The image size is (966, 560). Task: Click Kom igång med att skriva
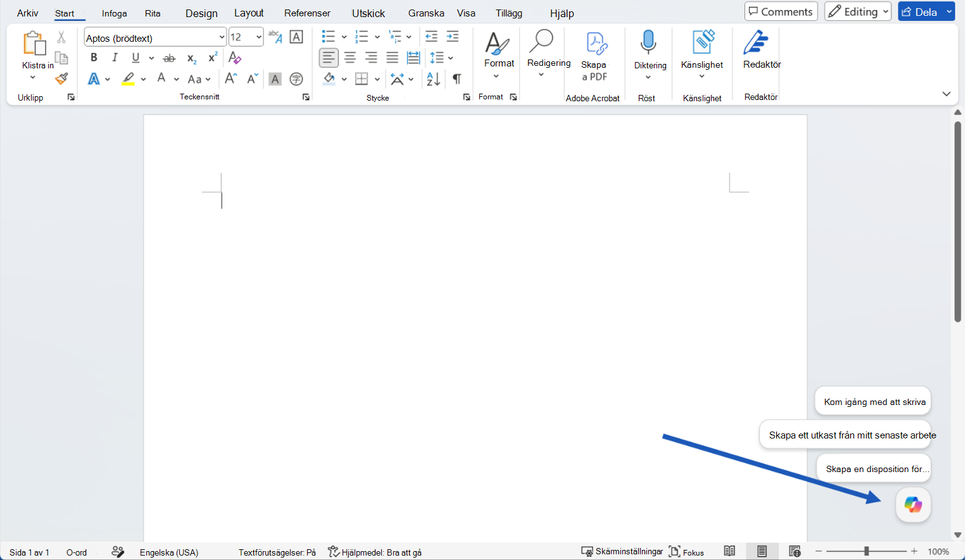click(x=873, y=401)
